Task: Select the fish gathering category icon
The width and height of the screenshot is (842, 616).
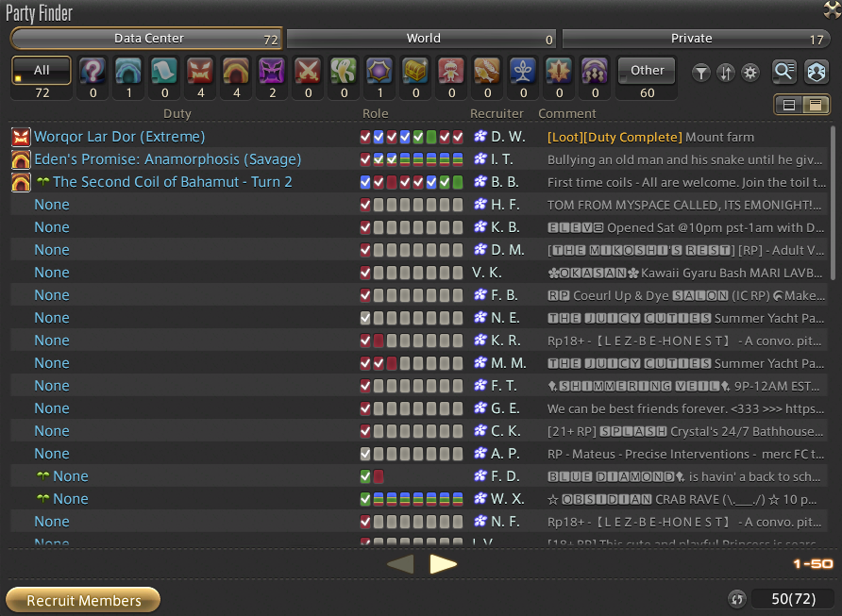Action: (x=488, y=71)
